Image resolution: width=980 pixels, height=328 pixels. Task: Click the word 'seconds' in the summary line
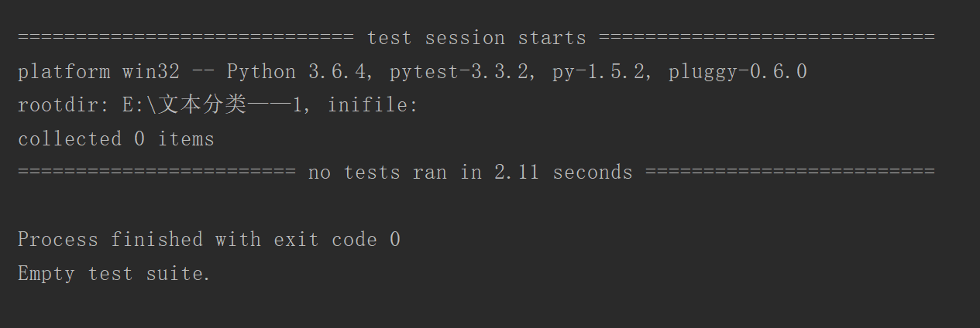point(593,173)
